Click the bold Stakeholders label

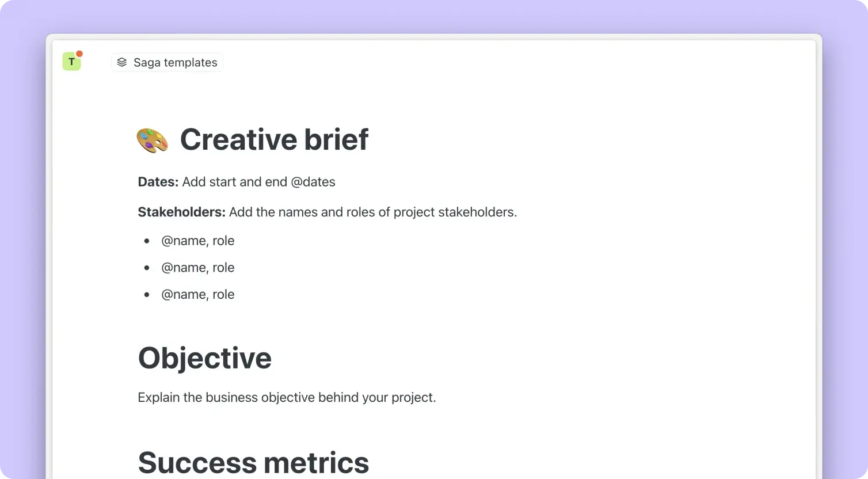coord(181,212)
